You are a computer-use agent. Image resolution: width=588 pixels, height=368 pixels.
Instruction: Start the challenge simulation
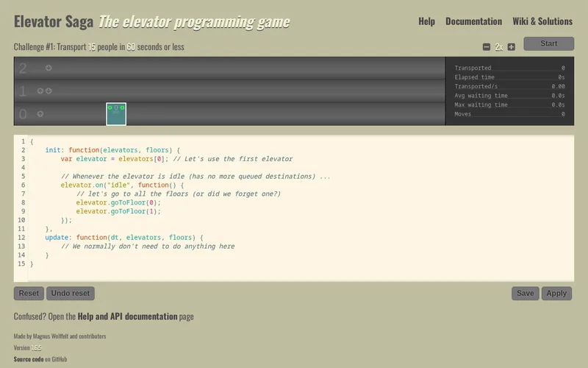548,43
